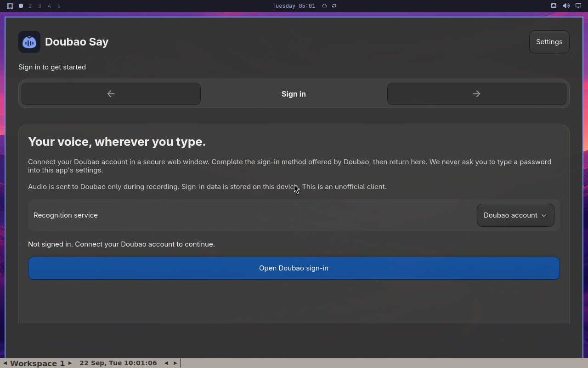The image size is (588, 368).
Task: Switch to active workspace 1 indicator dot
Action: (x=21, y=6)
